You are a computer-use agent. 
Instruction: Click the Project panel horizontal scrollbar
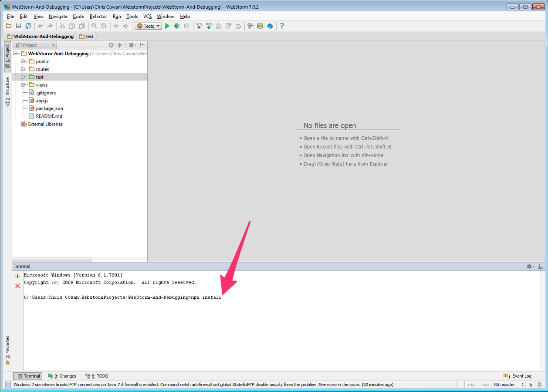(53, 260)
